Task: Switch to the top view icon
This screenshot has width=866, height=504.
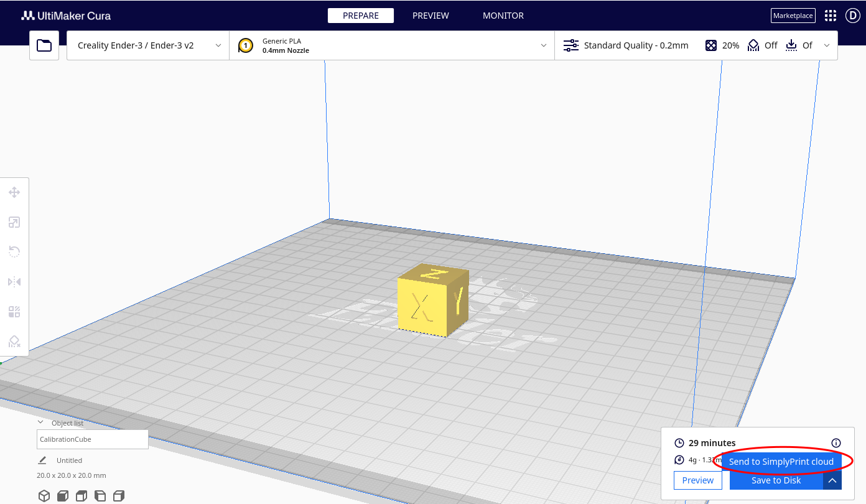Action: tap(81, 496)
